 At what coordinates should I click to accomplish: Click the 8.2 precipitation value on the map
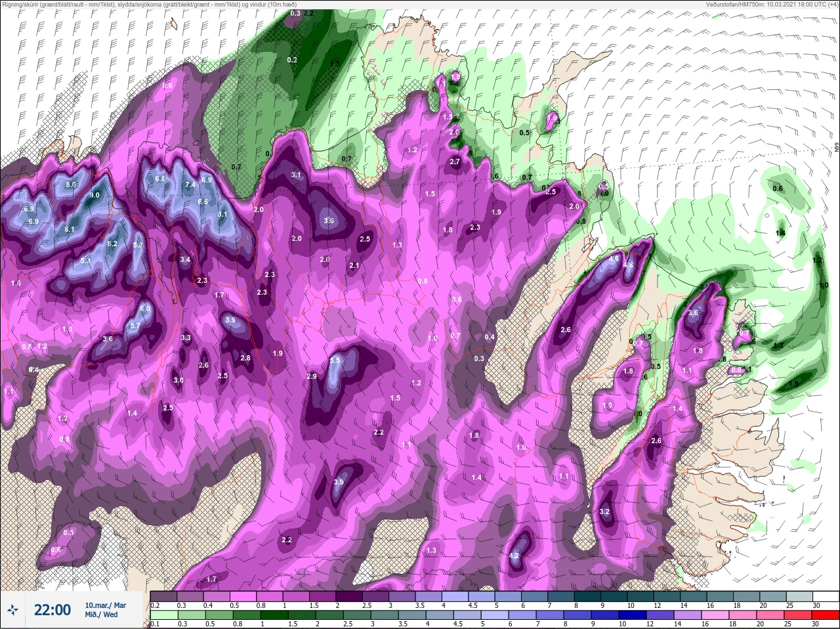click(x=112, y=244)
